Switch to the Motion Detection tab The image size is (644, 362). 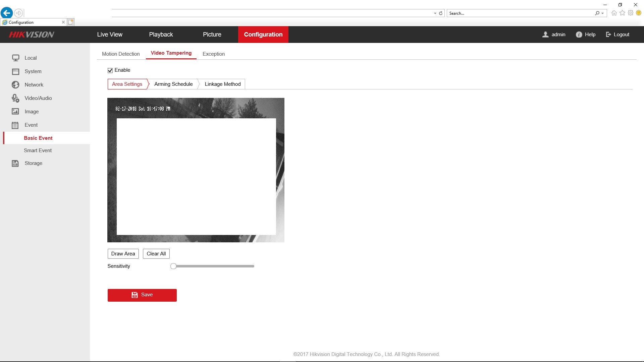click(121, 54)
